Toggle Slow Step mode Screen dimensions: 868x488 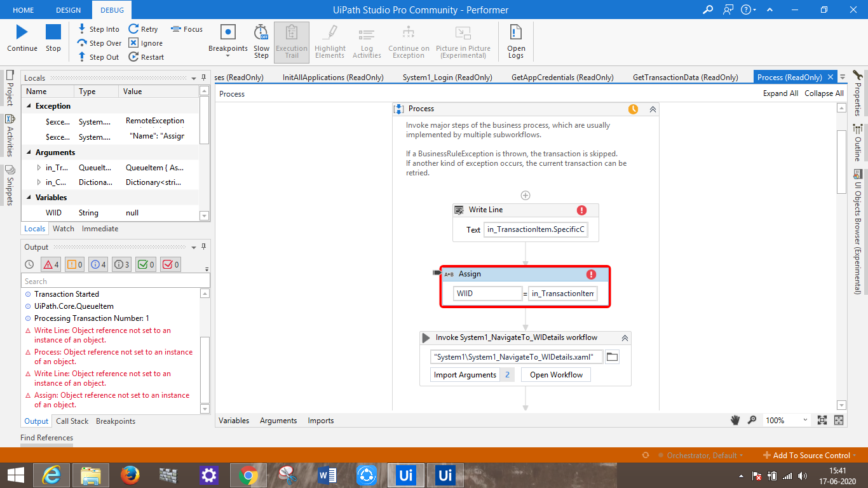pos(261,41)
